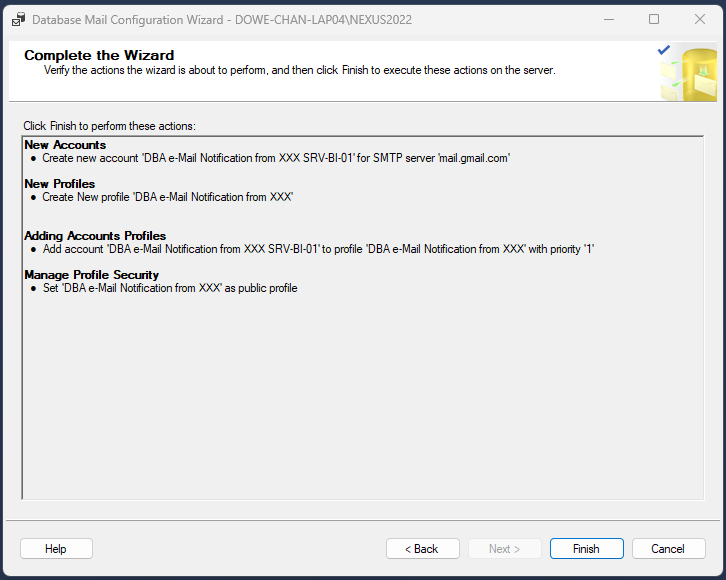Select the 'Set as public profile' action line
This screenshot has width=726, height=580.
click(169, 288)
